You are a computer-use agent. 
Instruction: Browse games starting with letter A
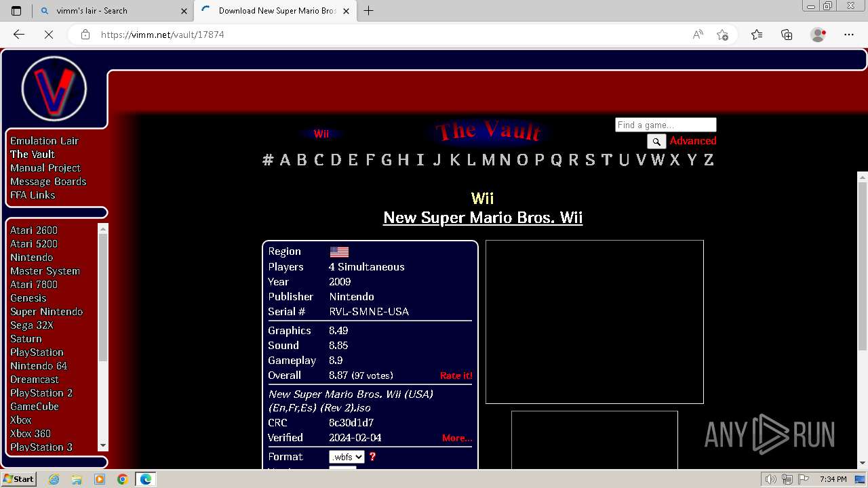click(x=285, y=160)
